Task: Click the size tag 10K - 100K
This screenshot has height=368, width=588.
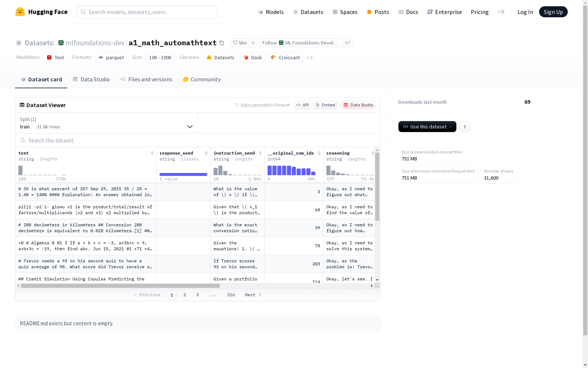Action: (160, 57)
